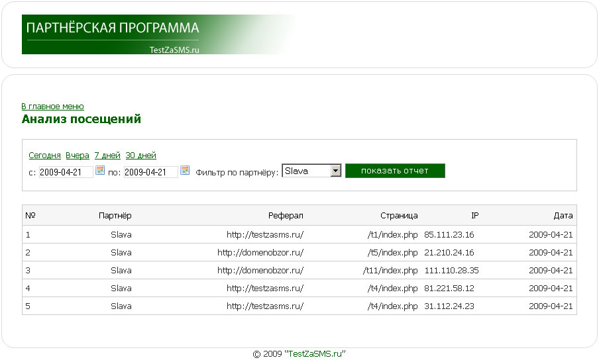Viewport: 601px width, 364px height.
Task: Click referral http://domenobzor.ru/ in row 3
Action: [x=260, y=270]
